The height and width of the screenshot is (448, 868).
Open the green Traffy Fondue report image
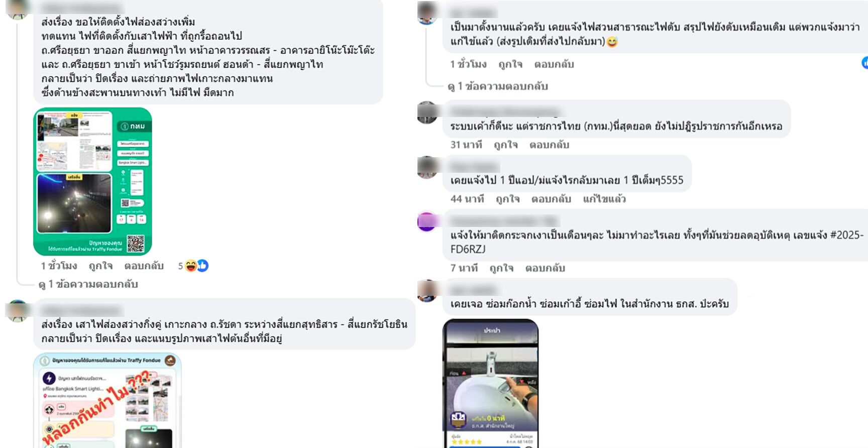tap(93, 182)
